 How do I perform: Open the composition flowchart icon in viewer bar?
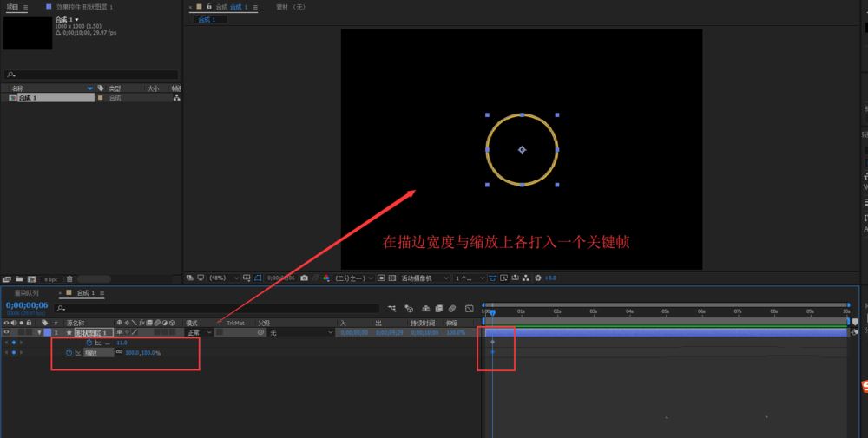pyautogui.click(x=526, y=278)
